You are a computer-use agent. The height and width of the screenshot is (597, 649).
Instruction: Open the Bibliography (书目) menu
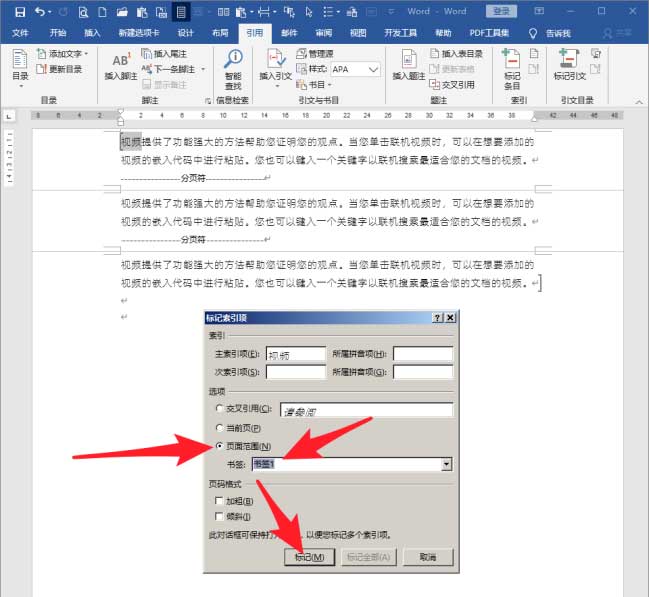314,84
